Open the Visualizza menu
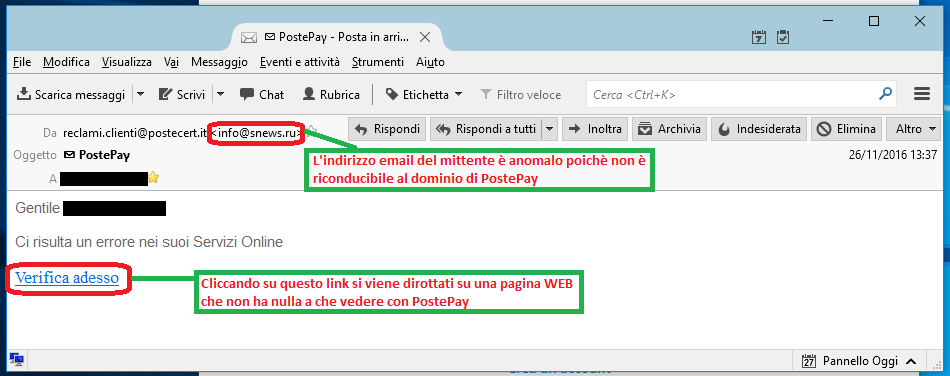The height and width of the screenshot is (376, 950). click(x=127, y=62)
